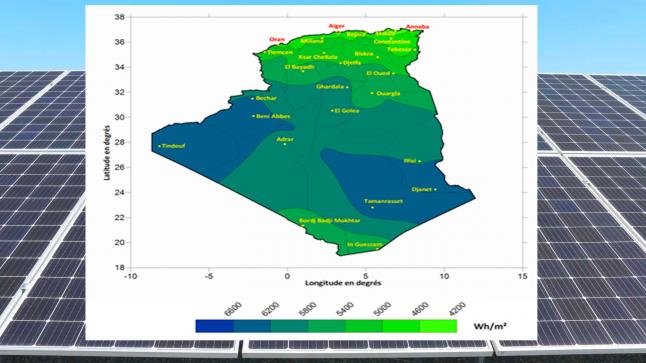
Task: Click the '28' latitude tick label
Action: click(x=119, y=142)
